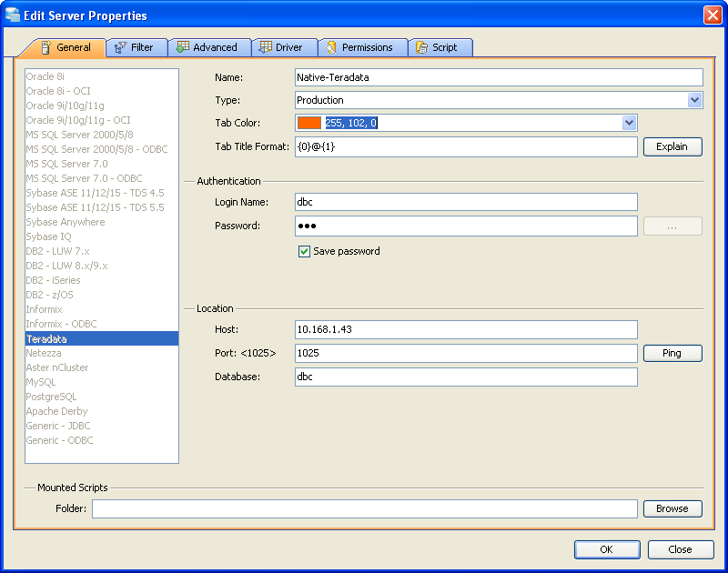Screen dimensions: 728x573
Task: Select DB2 - z/OS entry
Action: click(x=102, y=295)
